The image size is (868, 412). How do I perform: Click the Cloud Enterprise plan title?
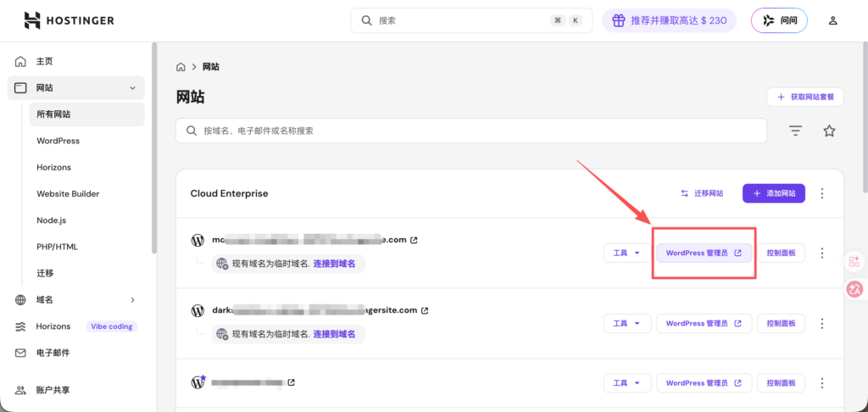point(229,193)
